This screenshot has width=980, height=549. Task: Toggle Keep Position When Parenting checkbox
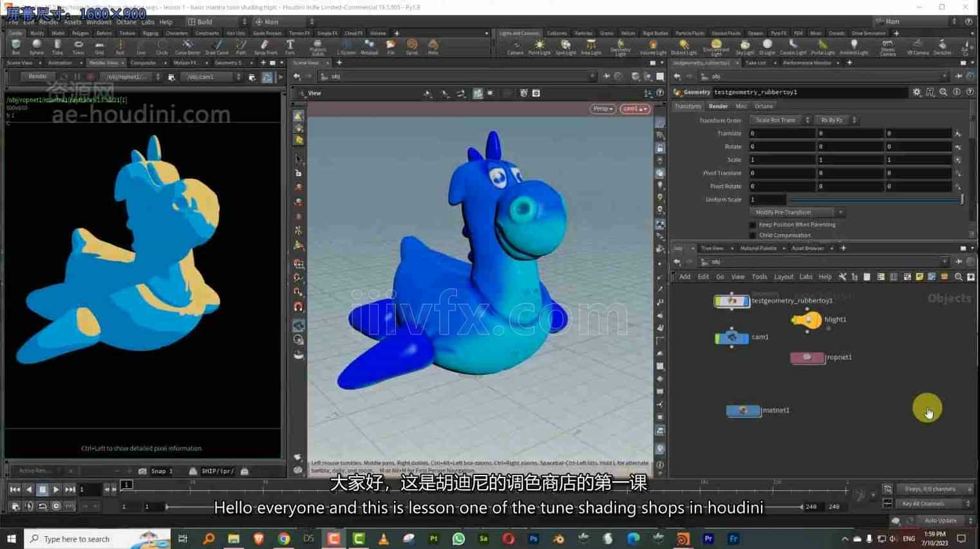pyautogui.click(x=753, y=225)
